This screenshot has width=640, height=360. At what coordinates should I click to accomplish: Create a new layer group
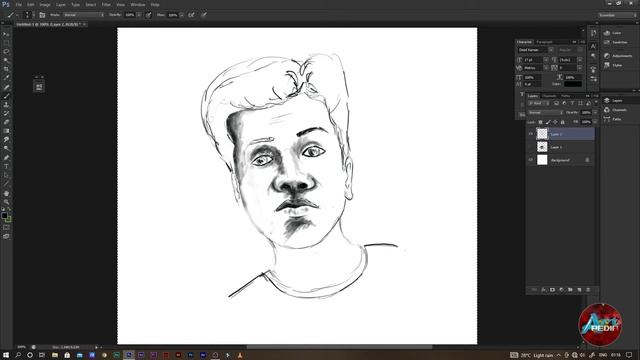570,289
